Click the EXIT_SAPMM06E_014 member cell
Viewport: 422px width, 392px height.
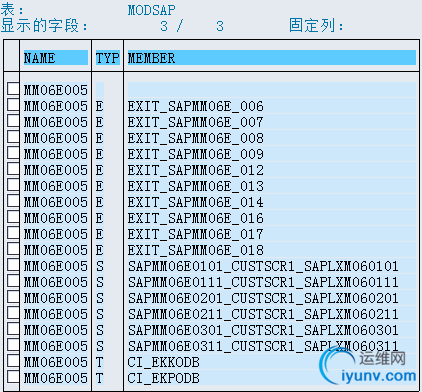(272, 202)
